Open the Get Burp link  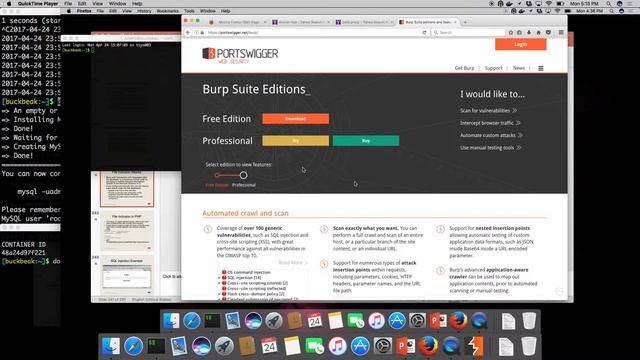[464, 68]
